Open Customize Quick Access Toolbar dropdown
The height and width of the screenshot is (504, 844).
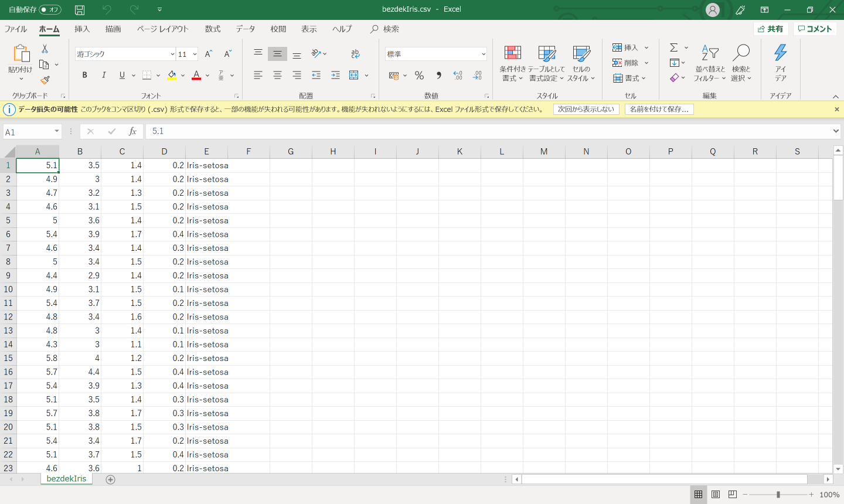pyautogui.click(x=159, y=9)
